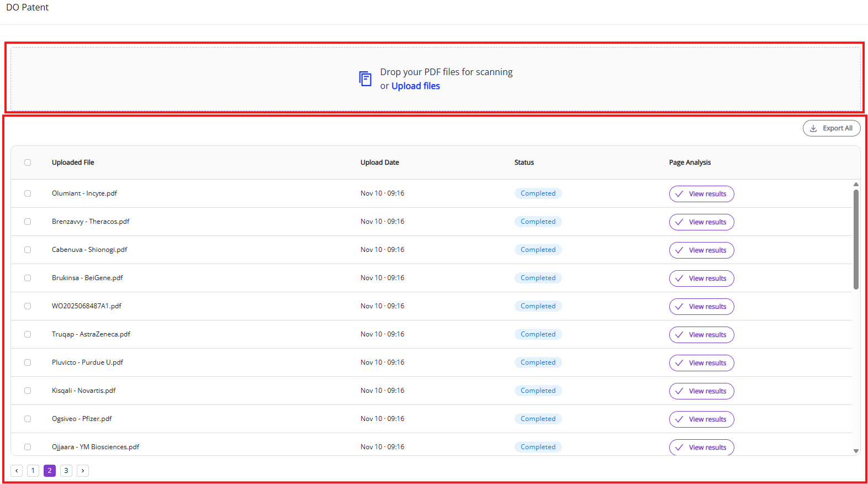Image resolution: width=868 pixels, height=484 pixels.
Task: View results for WO2025068487A1.pdf
Action: click(x=701, y=307)
